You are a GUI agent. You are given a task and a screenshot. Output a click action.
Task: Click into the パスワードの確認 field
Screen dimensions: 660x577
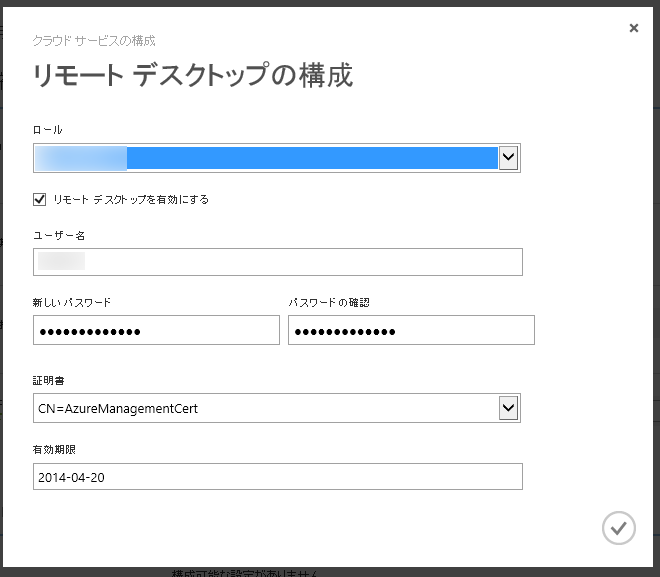(411, 330)
